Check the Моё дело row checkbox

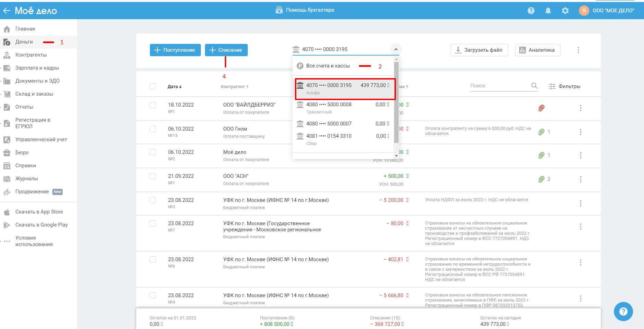[x=153, y=152]
